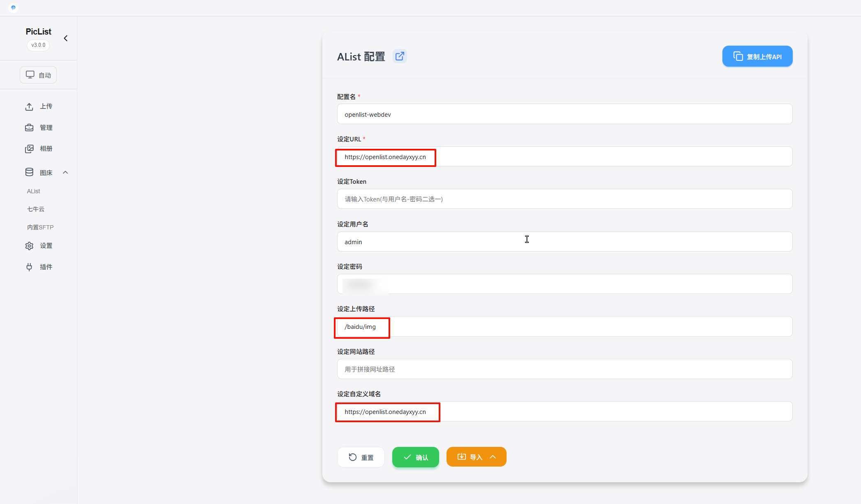Click the 重置 reset button
This screenshot has height=504, width=861.
click(x=361, y=457)
